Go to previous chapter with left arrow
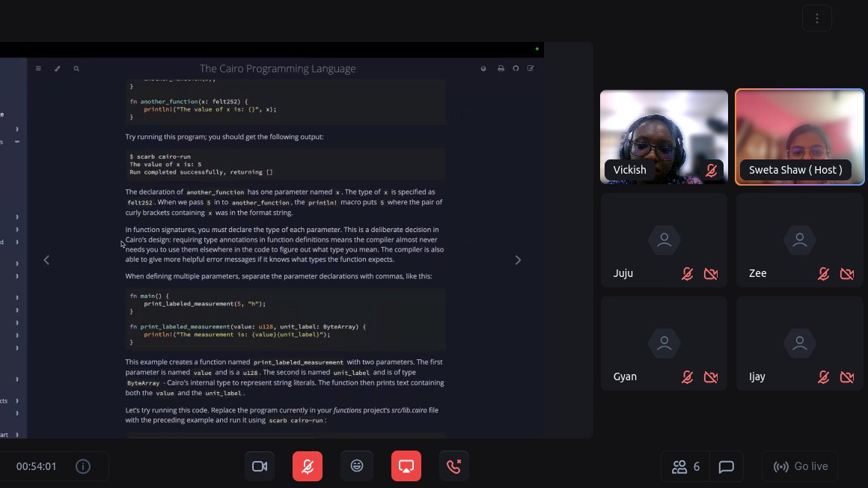The width and height of the screenshot is (868, 488). tap(46, 260)
